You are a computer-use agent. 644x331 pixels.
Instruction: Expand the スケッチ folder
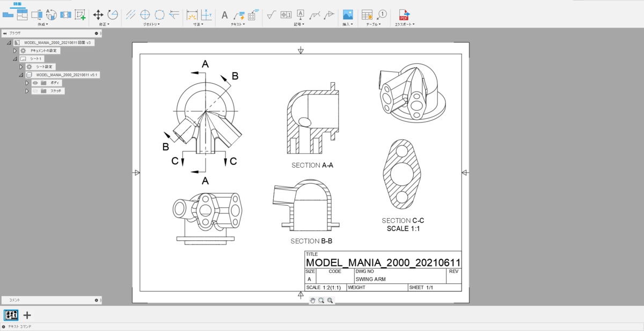(x=27, y=91)
